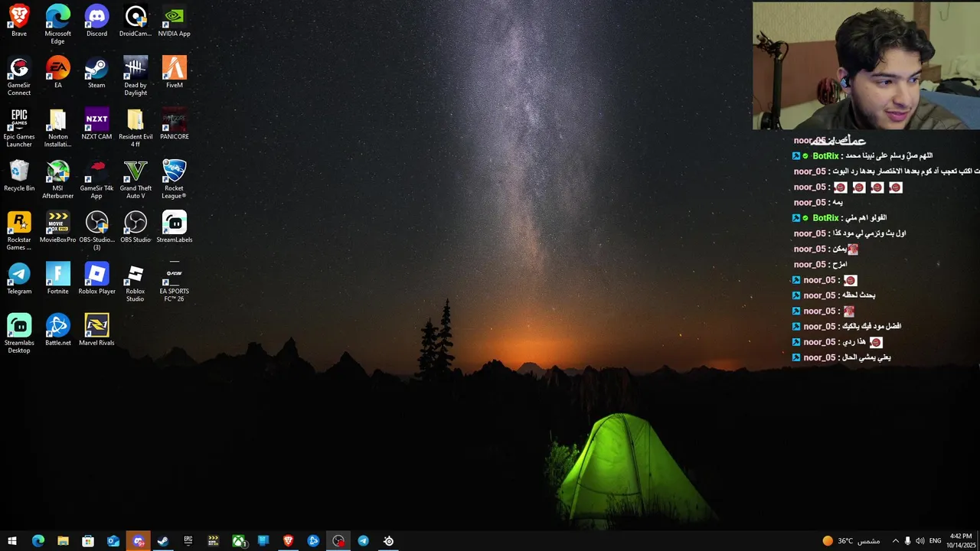Select the PANICORE desktop shortcut

[x=174, y=124]
